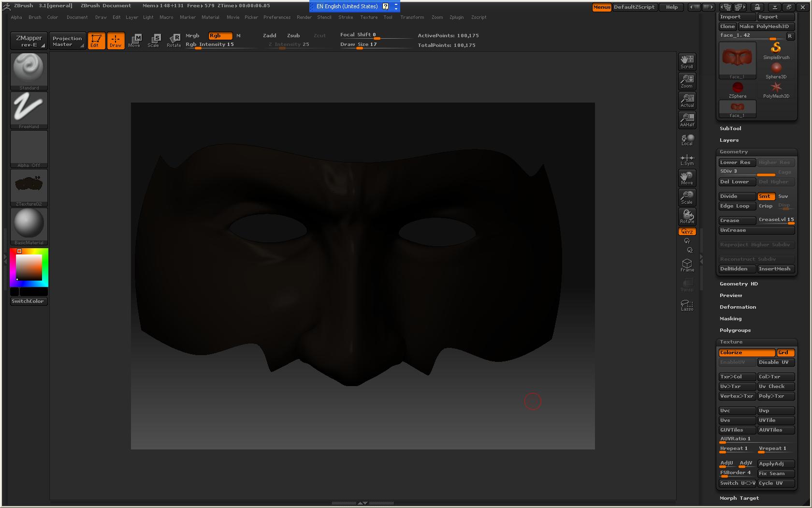812x508 pixels.
Task: Enable Zsub sculpting mode
Action: 293,35
